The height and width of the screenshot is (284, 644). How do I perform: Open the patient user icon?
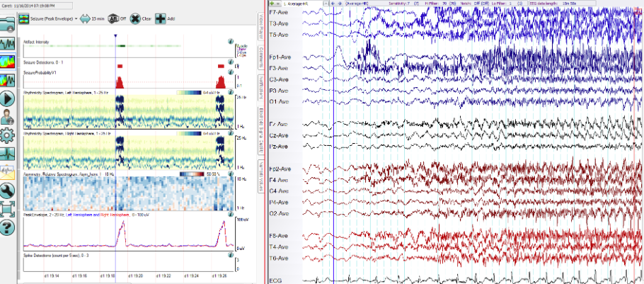(8, 117)
